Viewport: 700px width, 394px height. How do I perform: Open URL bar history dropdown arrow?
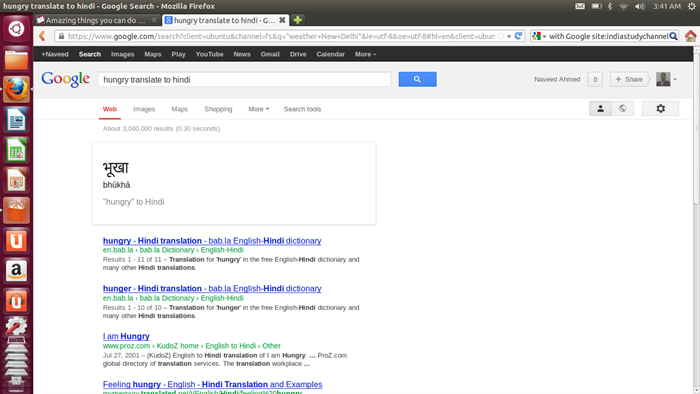pos(509,37)
